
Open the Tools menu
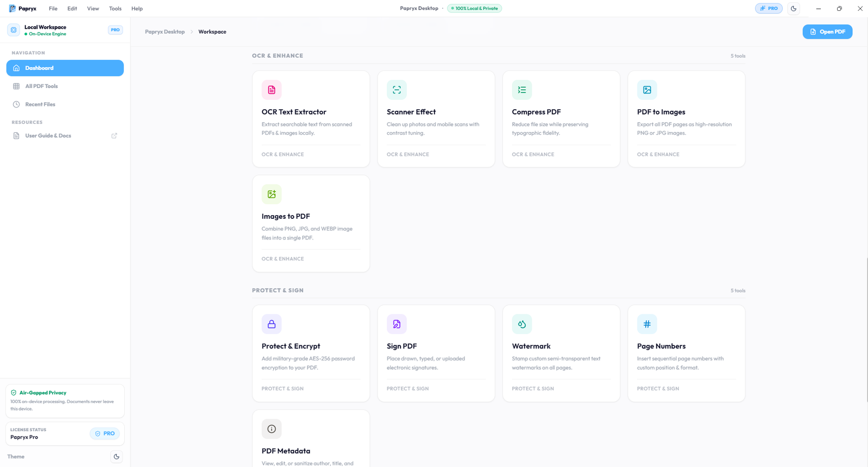click(115, 9)
